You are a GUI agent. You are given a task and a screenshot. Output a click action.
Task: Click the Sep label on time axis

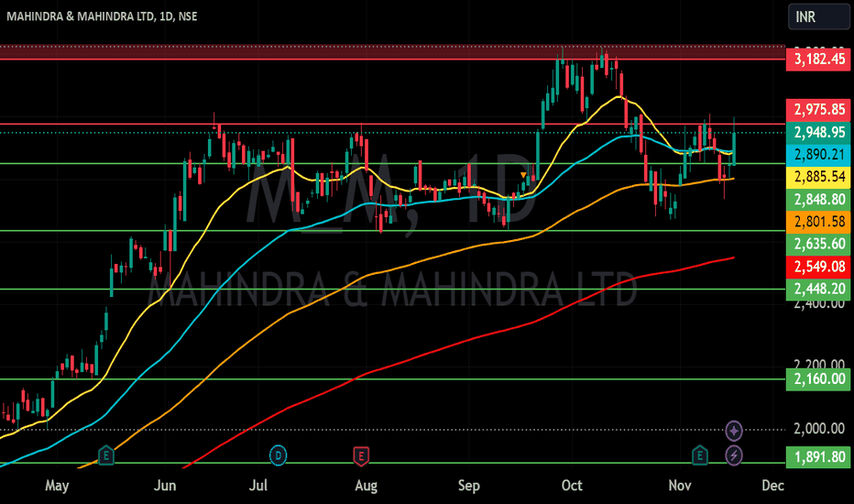[x=469, y=486]
